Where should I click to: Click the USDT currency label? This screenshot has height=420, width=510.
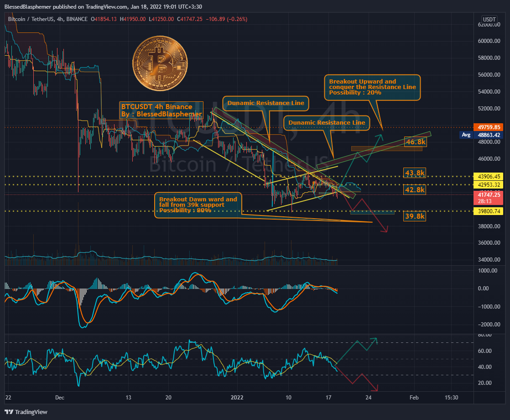pyautogui.click(x=489, y=19)
